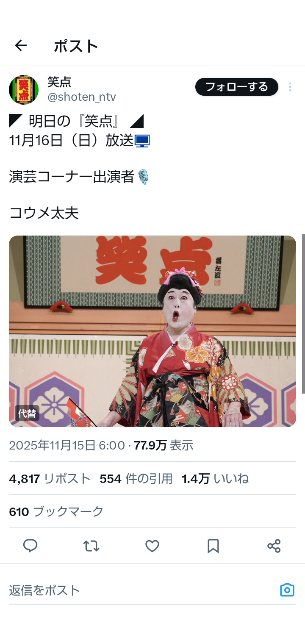The image size is (305, 644).
Task: Open the share icon
Action: 274,546
